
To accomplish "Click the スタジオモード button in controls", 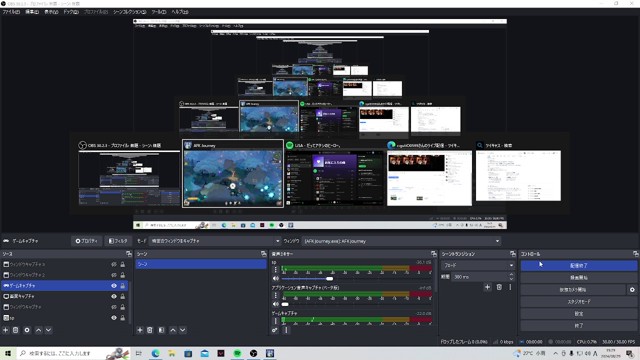I will [x=578, y=302].
